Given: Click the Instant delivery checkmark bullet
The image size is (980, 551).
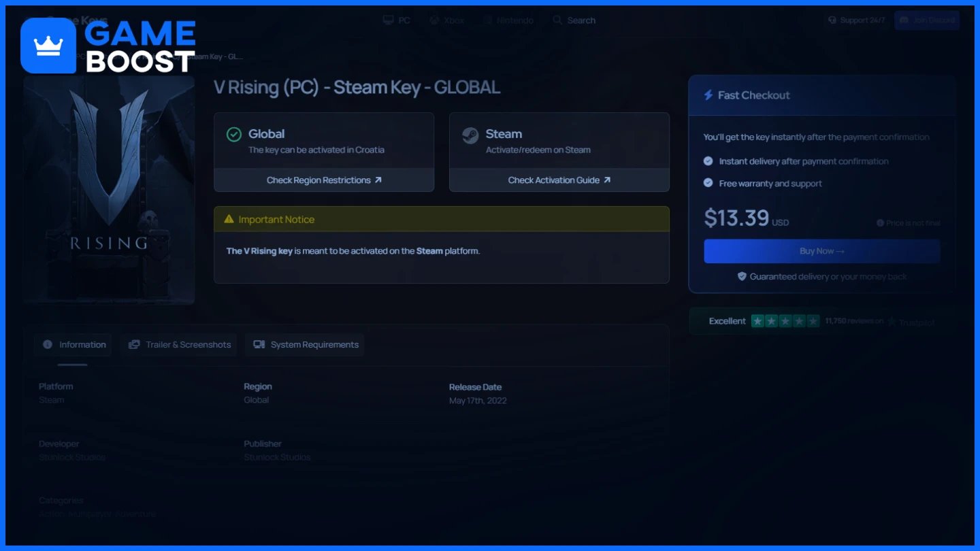Looking at the screenshot, I should [708, 161].
